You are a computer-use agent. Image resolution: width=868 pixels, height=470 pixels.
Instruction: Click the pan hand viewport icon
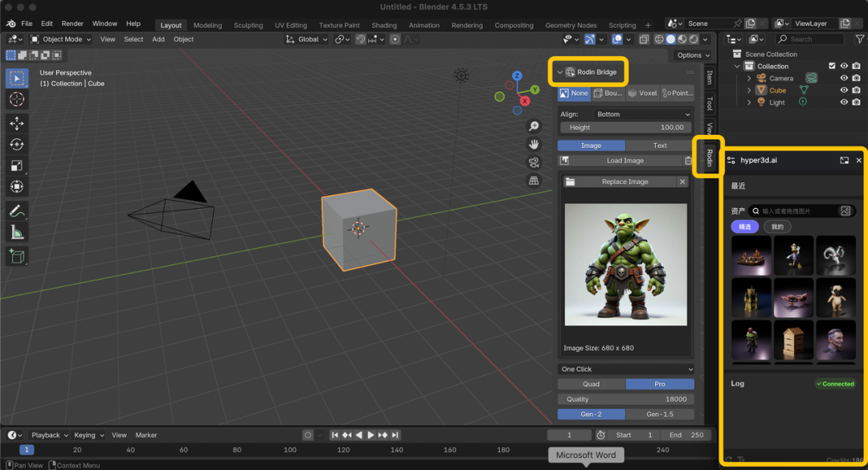click(534, 144)
